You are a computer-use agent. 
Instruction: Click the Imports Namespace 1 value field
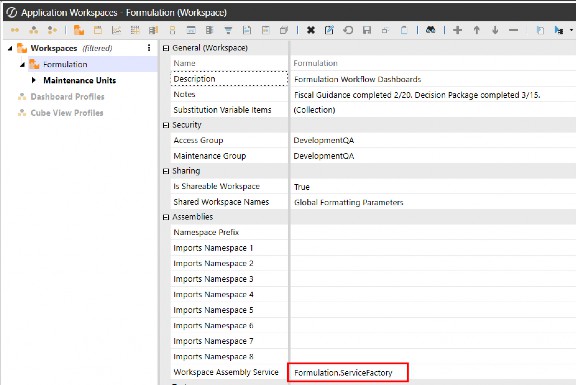(433, 248)
